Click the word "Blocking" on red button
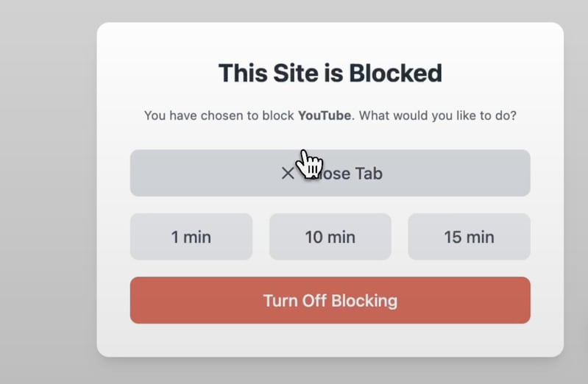 click(364, 300)
